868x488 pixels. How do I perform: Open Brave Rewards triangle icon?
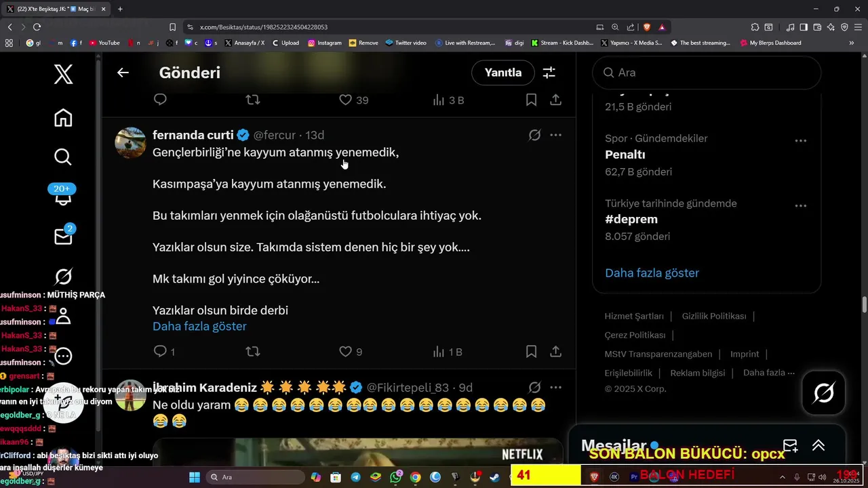pyautogui.click(x=662, y=27)
